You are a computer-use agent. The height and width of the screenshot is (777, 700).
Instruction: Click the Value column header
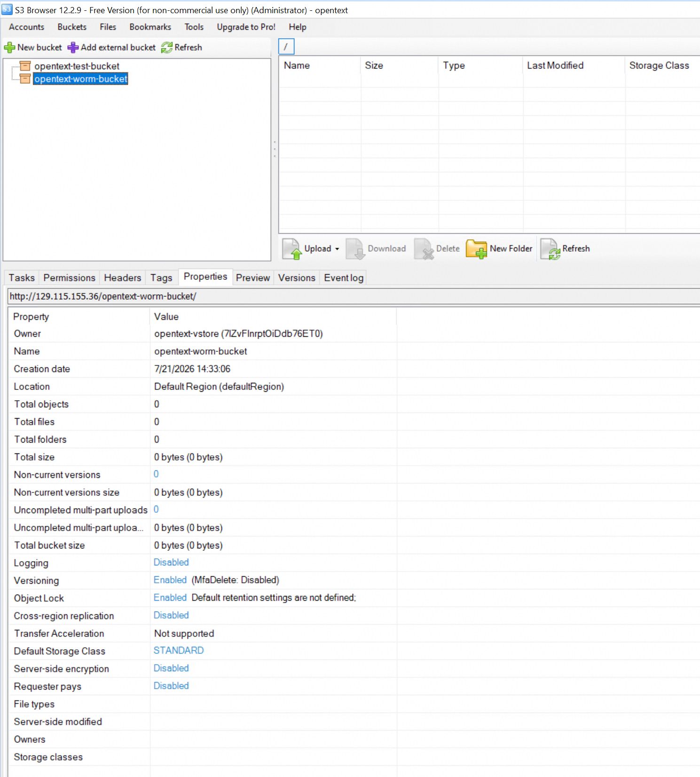273,317
